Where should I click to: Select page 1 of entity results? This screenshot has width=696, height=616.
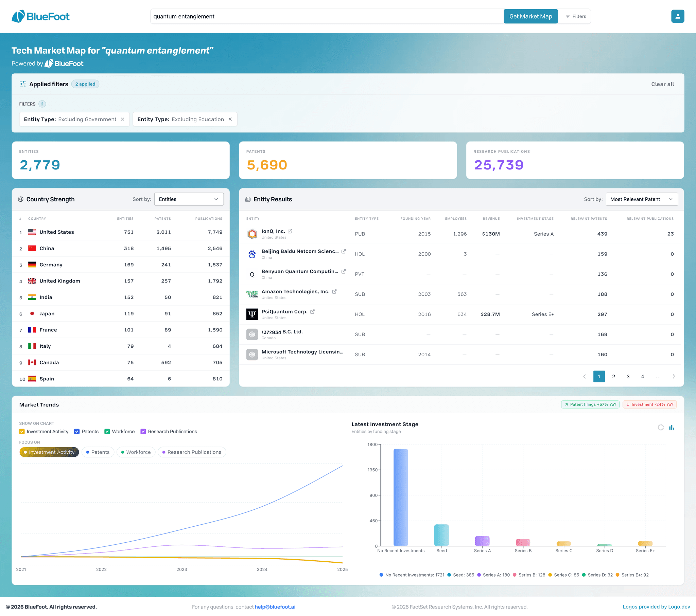(599, 376)
